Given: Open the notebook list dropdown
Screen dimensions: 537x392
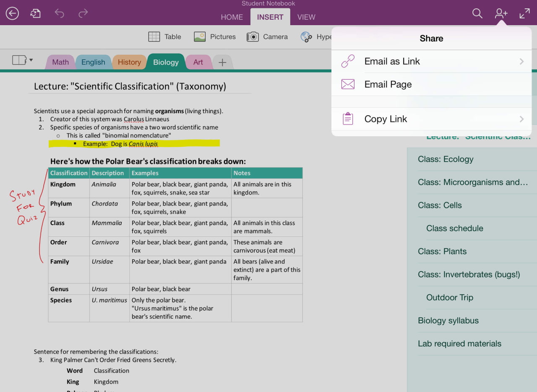Looking at the screenshot, I should click(x=23, y=60).
